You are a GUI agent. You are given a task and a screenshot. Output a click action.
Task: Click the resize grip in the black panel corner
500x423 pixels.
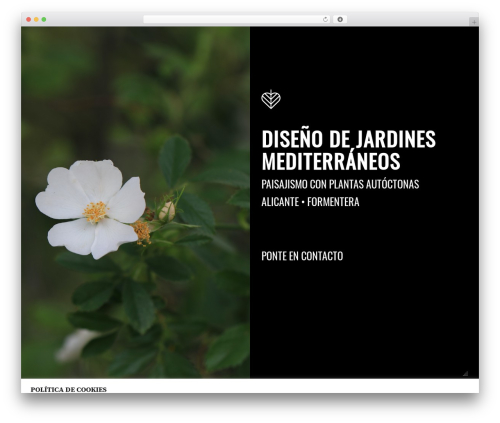465,373
